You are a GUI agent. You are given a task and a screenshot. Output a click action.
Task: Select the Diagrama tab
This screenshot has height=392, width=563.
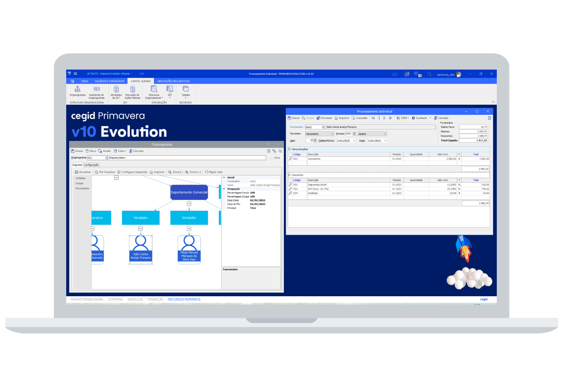(77, 165)
